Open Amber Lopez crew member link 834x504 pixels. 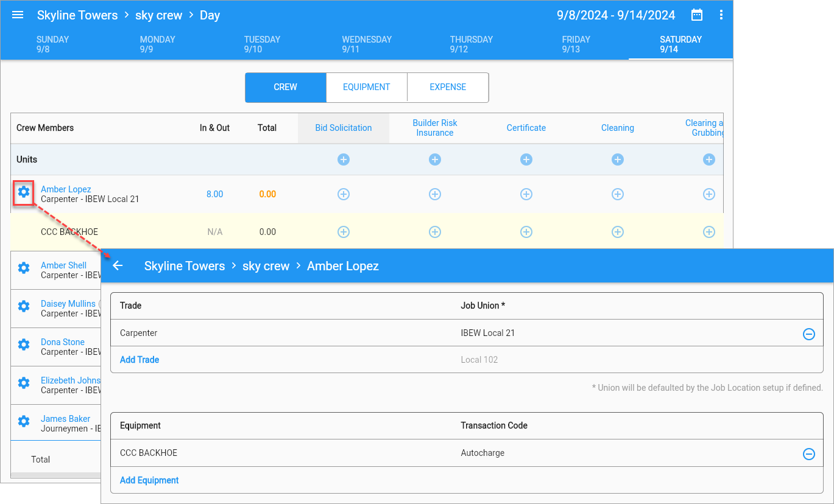point(66,189)
